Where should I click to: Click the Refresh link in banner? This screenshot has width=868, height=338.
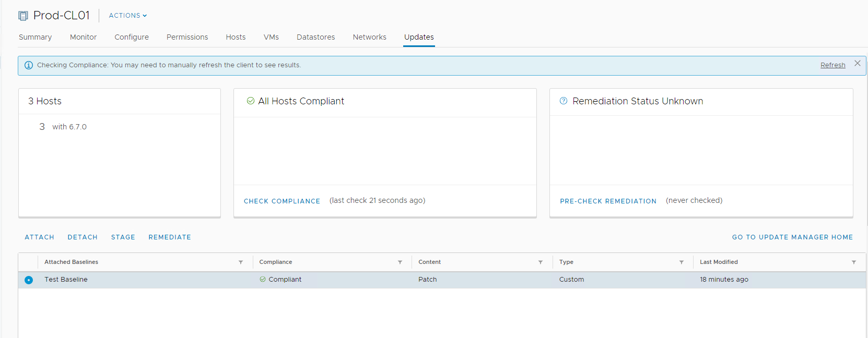[x=832, y=65]
